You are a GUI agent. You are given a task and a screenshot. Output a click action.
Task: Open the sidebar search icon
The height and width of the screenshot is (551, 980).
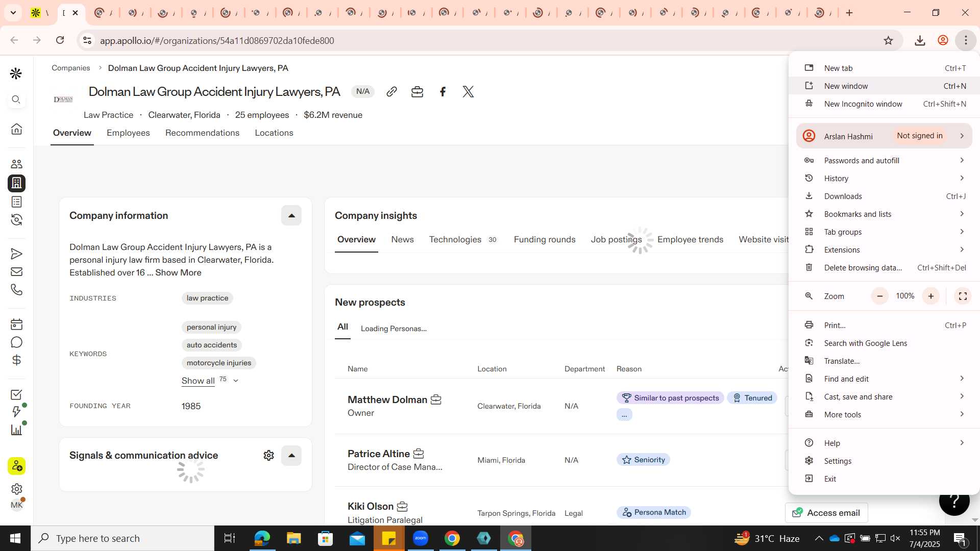click(x=16, y=99)
